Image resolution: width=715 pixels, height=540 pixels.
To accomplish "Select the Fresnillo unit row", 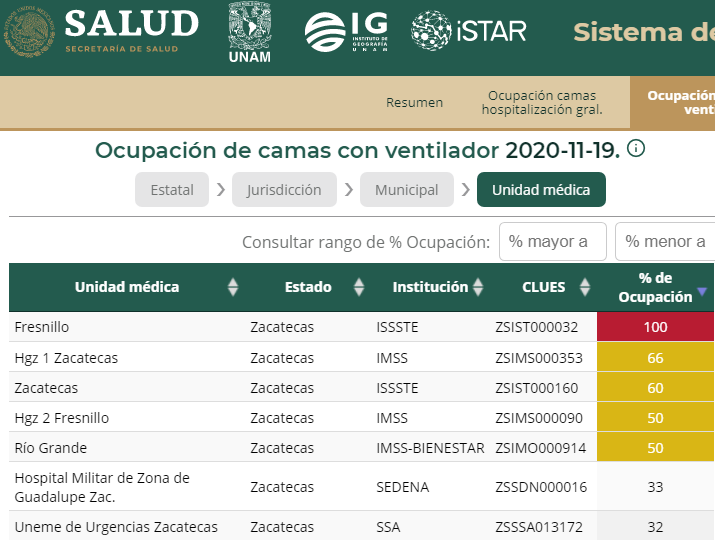I will point(42,327).
